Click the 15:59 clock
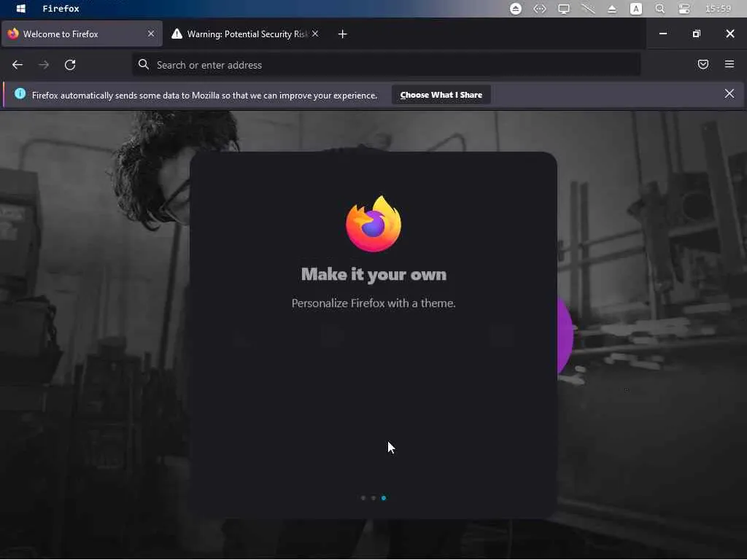747x560 pixels. (718, 9)
